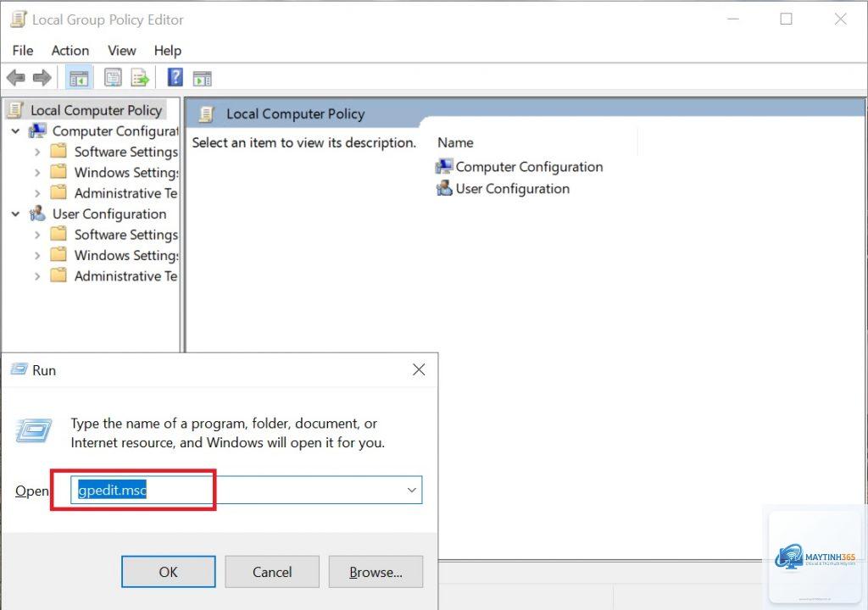Expand Administrative Templates under User Configuration
Image resolution: width=868 pixels, height=610 pixels.
tap(37, 276)
